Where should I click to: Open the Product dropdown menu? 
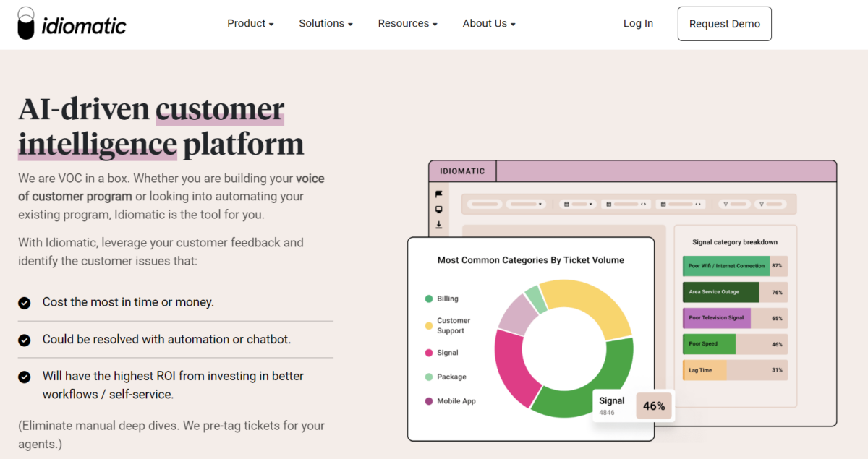click(x=250, y=24)
